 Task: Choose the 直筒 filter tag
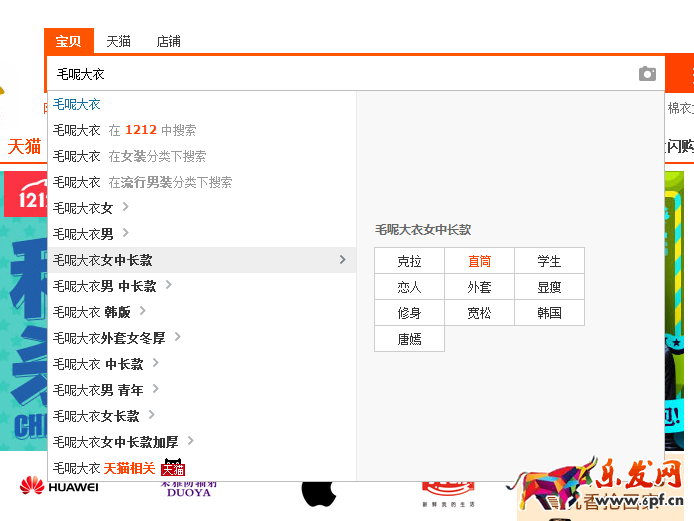click(x=479, y=261)
